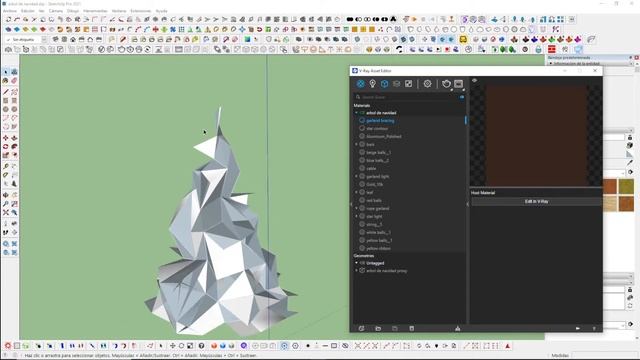Screen dimensions: 640x360
Task: Open the Cámara menu
Action: tap(56, 11)
